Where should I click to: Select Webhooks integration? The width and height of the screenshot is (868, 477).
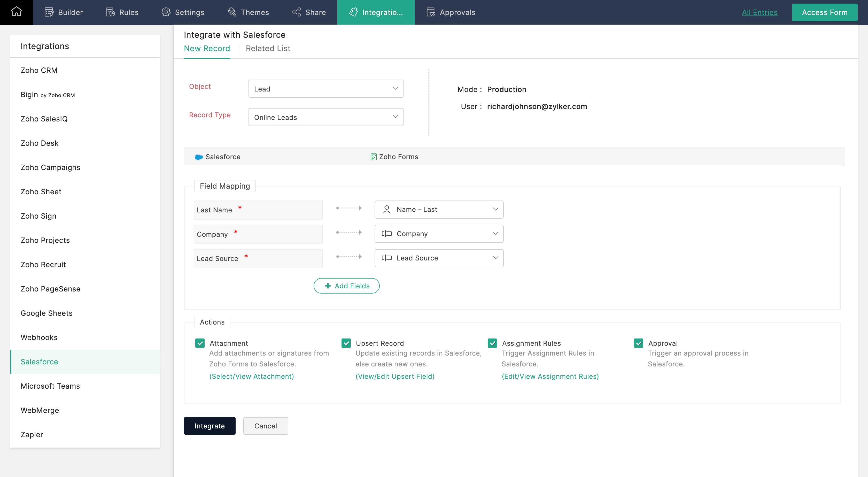click(85, 337)
